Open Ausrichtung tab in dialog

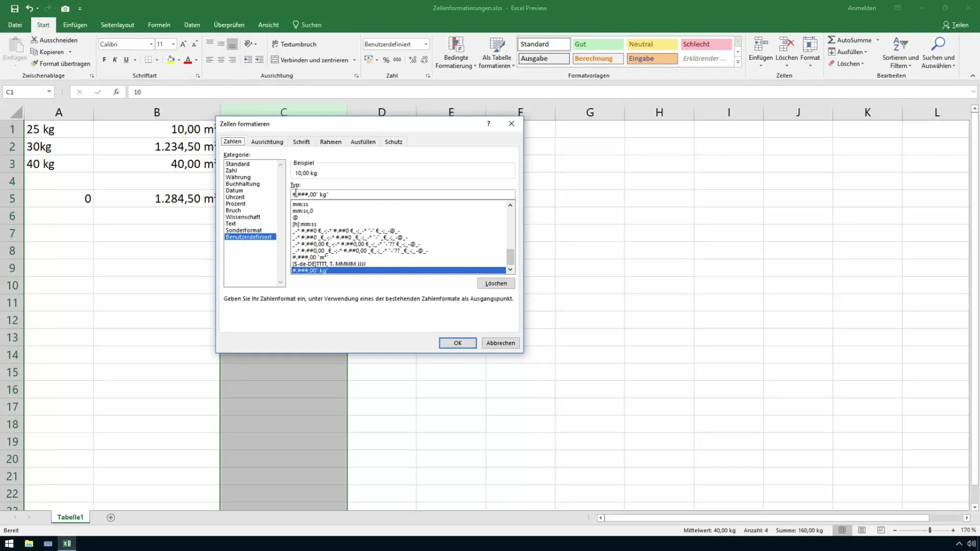[267, 142]
